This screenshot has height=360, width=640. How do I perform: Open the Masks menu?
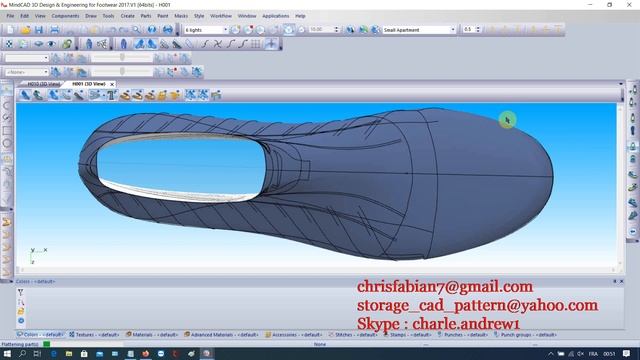pyautogui.click(x=181, y=16)
